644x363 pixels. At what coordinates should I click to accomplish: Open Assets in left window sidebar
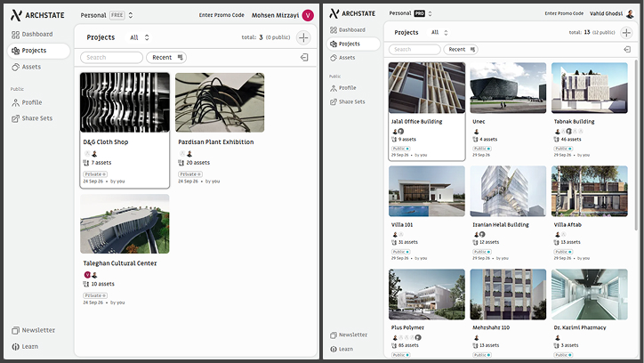click(x=27, y=67)
